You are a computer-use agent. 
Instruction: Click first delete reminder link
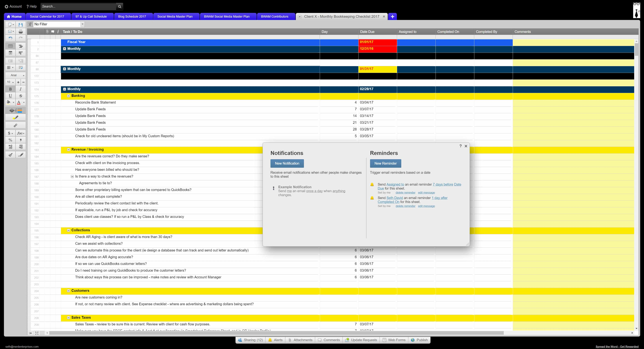pos(405,193)
